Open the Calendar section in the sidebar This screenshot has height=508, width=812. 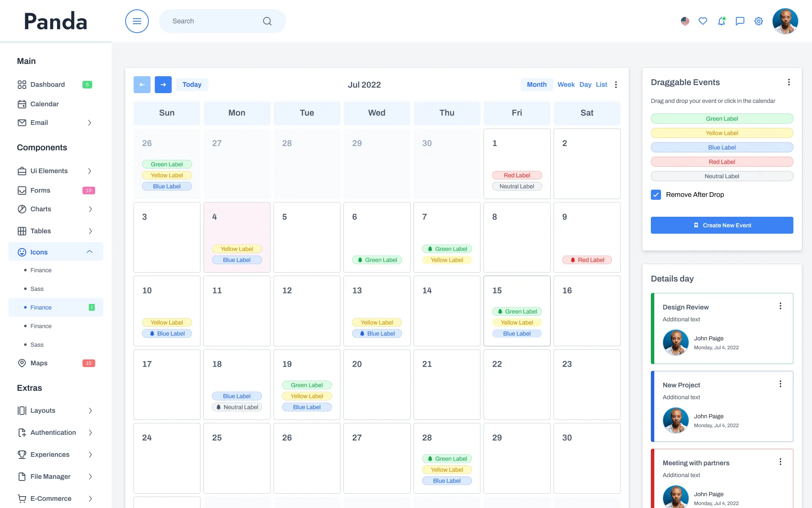click(44, 104)
